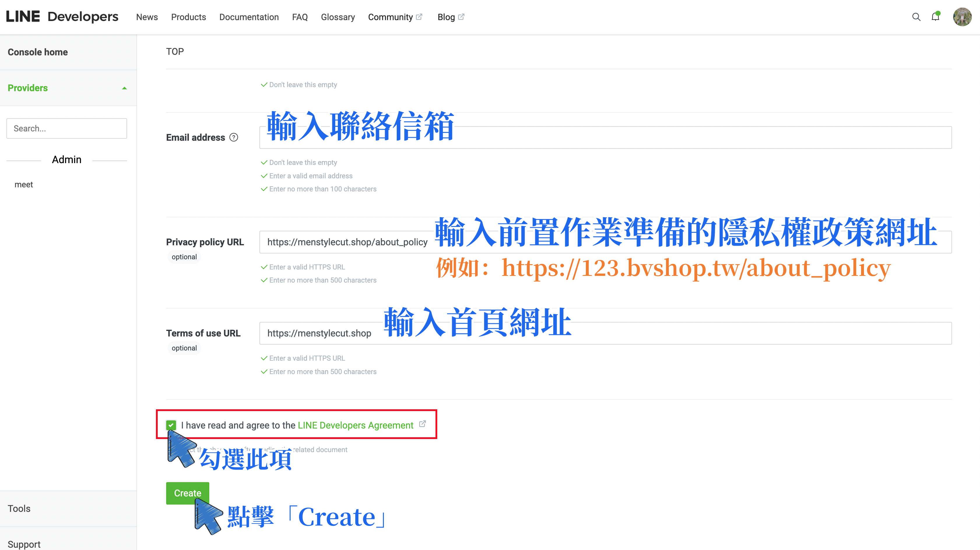This screenshot has width=980, height=550.
Task: Open the LINE Developers Agreement link
Action: (x=355, y=425)
